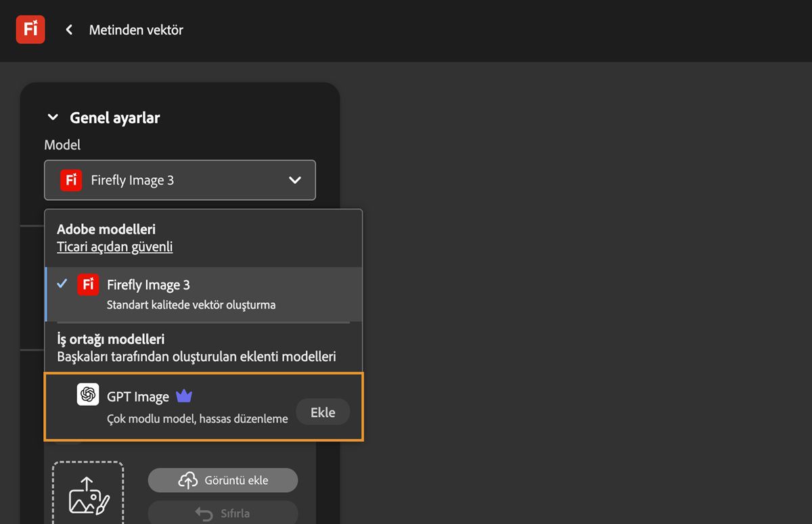812x524 pixels.
Task: Choose the GPT Image partner model
Action: click(x=204, y=406)
